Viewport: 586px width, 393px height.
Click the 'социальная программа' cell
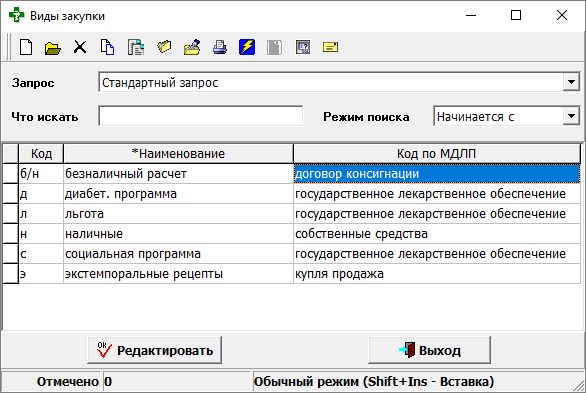pos(178,254)
